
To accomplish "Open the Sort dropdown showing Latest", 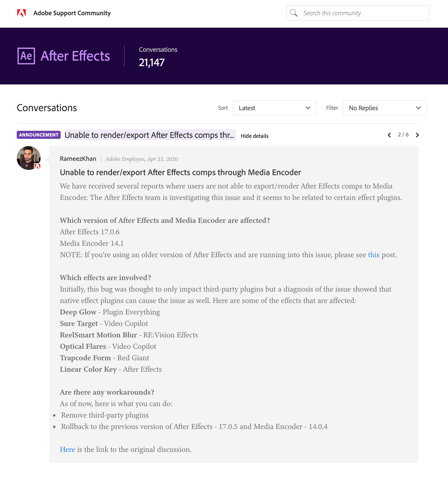I will pos(274,108).
